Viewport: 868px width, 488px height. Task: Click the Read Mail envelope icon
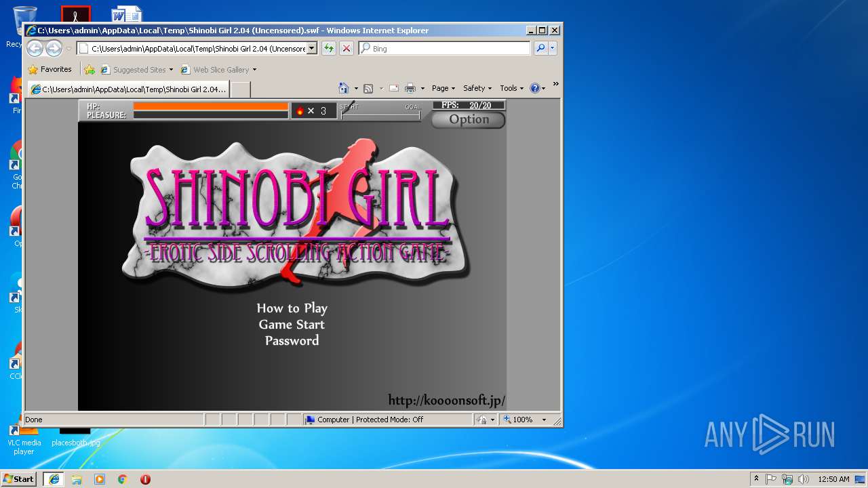(x=393, y=88)
